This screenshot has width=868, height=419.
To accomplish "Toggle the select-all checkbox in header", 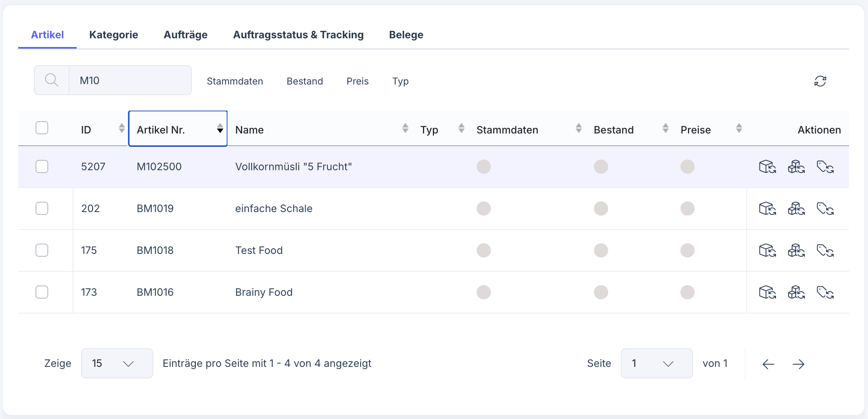I will (x=42, y=128).
